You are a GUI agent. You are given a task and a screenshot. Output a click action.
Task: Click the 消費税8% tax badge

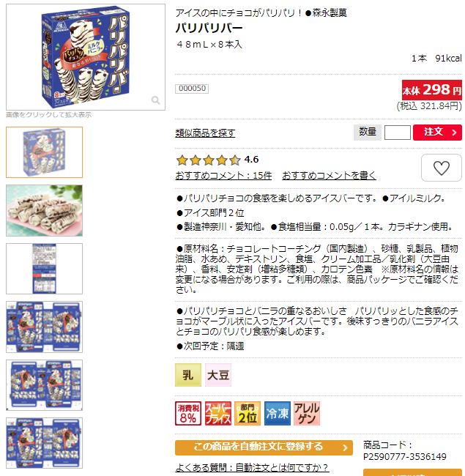188,413
